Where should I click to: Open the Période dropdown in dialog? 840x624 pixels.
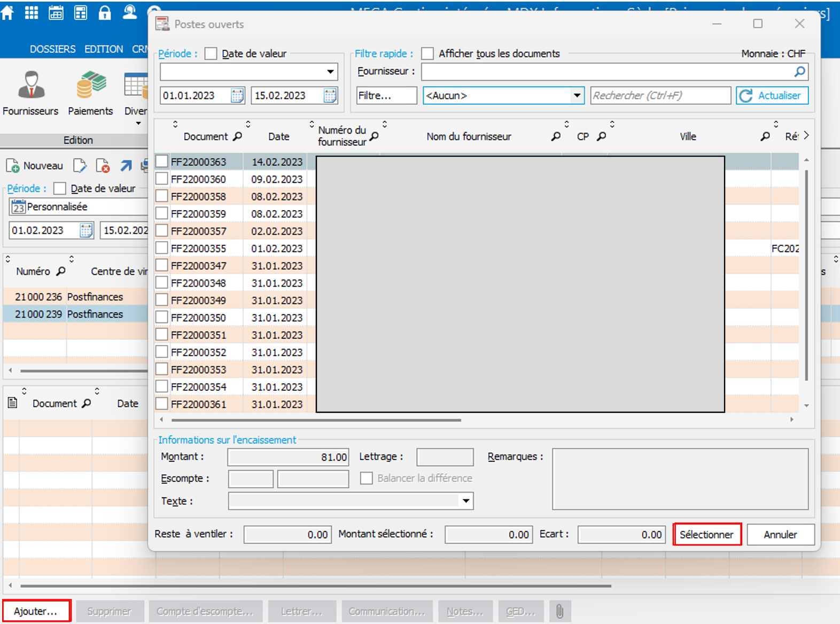[331, 72]
